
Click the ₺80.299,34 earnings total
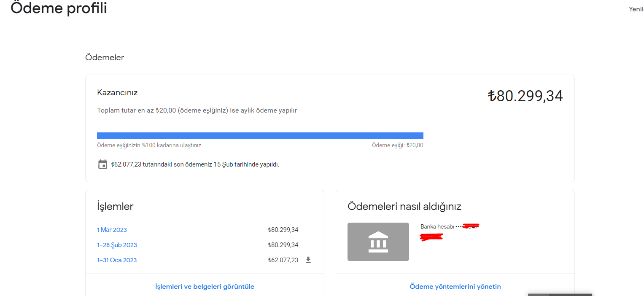[525, 96]
